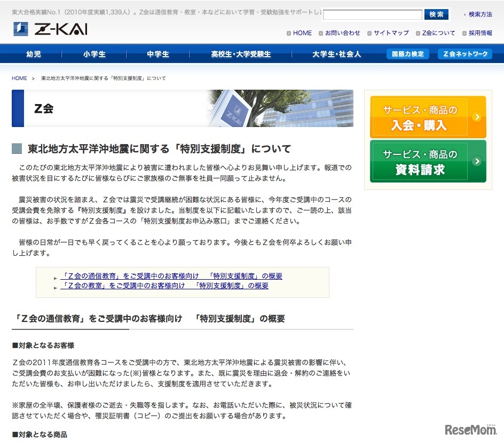Open the 検索方法 link
Screen dimensions: 504x442
pyautogui.click(x=480, y=14)
